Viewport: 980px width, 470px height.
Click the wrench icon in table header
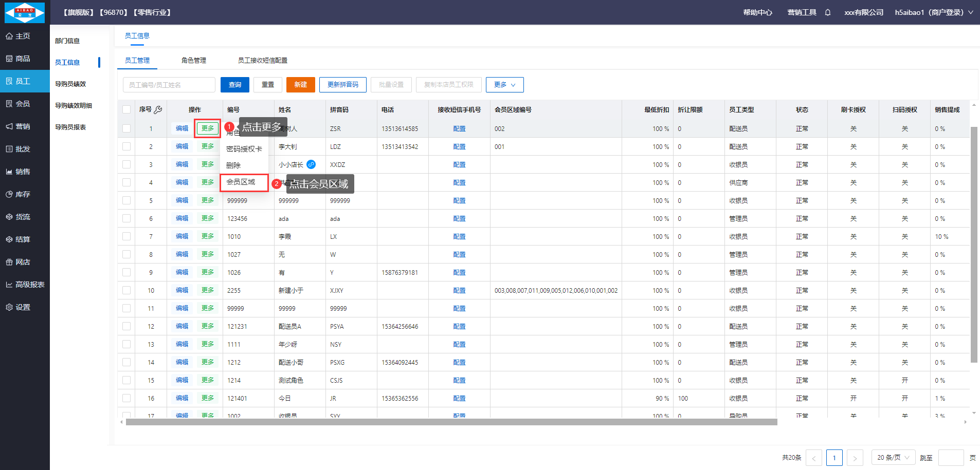click(x=158, y=109)
